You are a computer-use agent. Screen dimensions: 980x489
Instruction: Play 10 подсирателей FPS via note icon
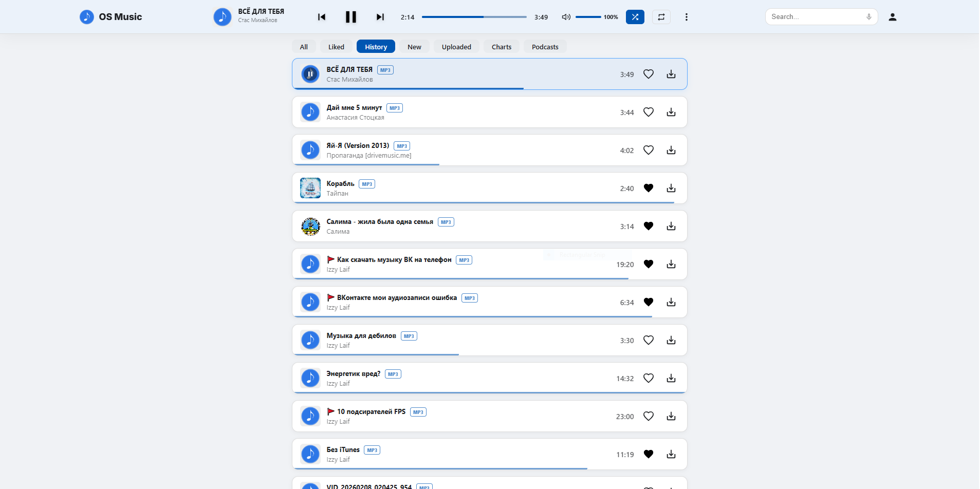tap(310, 416)
